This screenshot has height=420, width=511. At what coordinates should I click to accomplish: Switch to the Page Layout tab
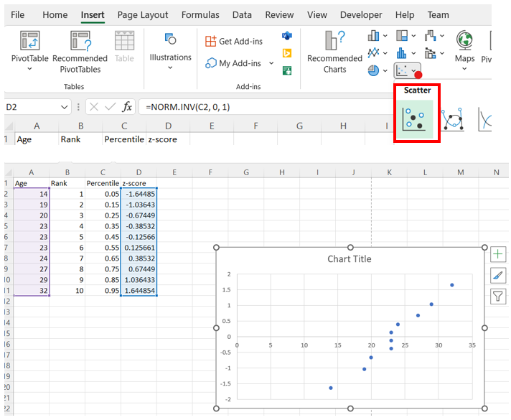pyautogui.click(x=143, y=15)
